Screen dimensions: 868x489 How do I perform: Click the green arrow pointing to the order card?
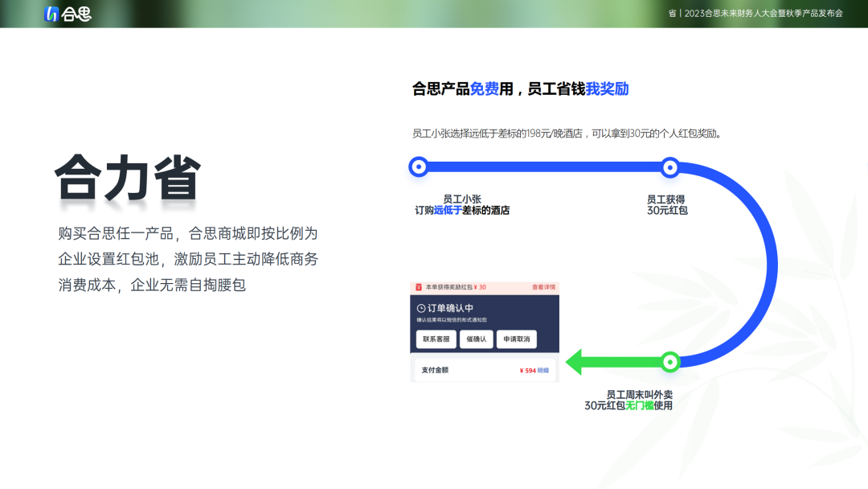click(616, 362)
